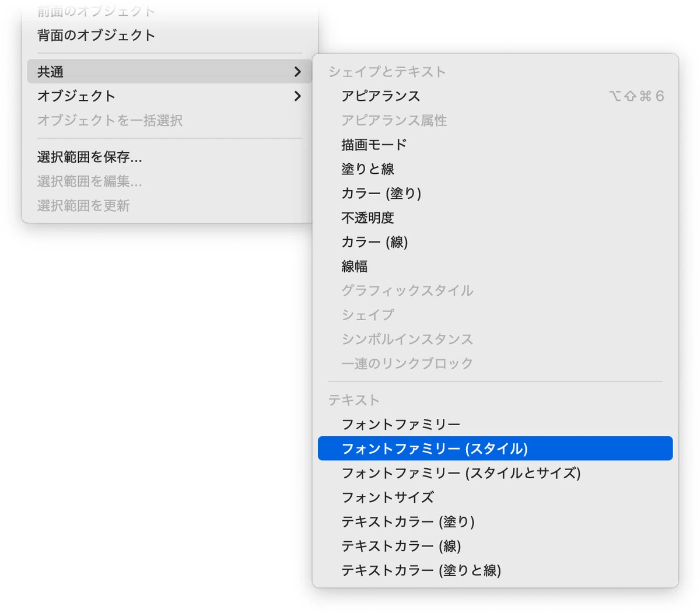Click the chevron arrow next to 共通
Screen dimensions: 700x613
[297, 71]
